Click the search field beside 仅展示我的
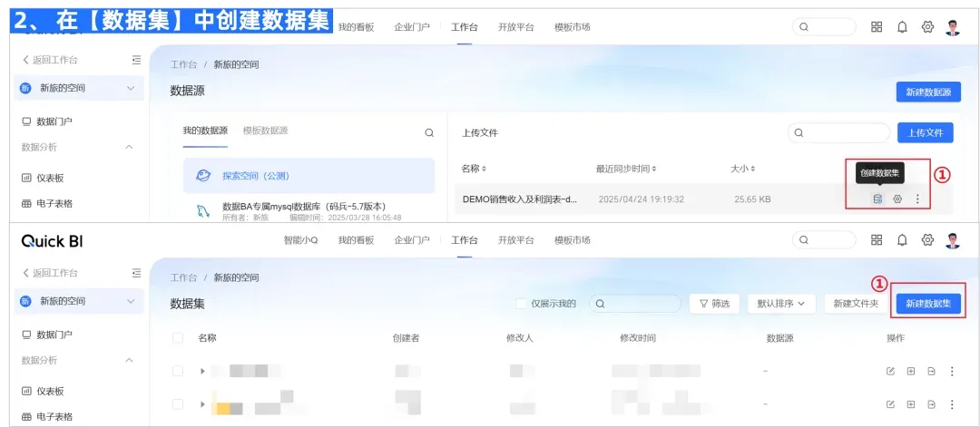The width and height of the screenshot is (980, 427). coord(635,304)
